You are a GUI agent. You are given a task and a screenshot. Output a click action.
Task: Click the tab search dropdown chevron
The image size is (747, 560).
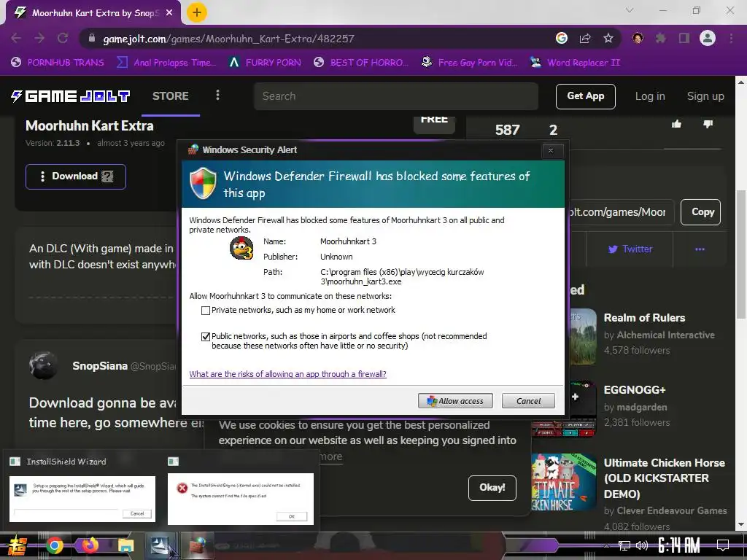(x=630, y=10)
